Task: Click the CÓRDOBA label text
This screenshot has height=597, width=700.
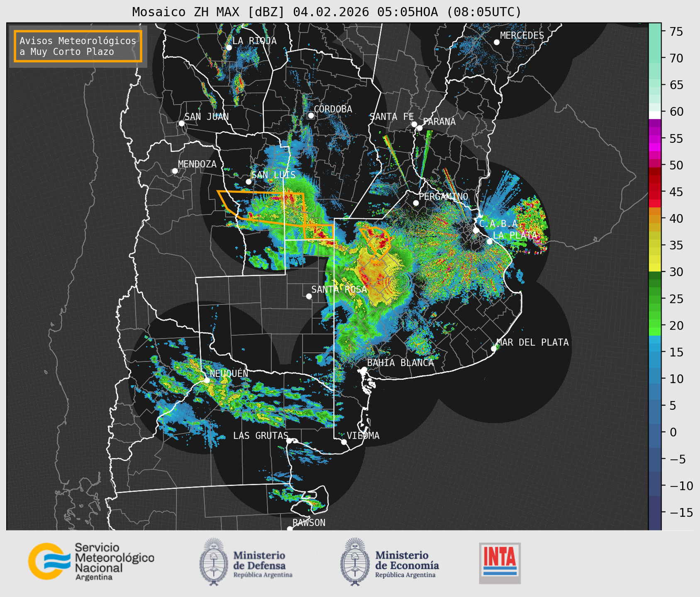Action: pyautogui.click(x=333, y=109)
